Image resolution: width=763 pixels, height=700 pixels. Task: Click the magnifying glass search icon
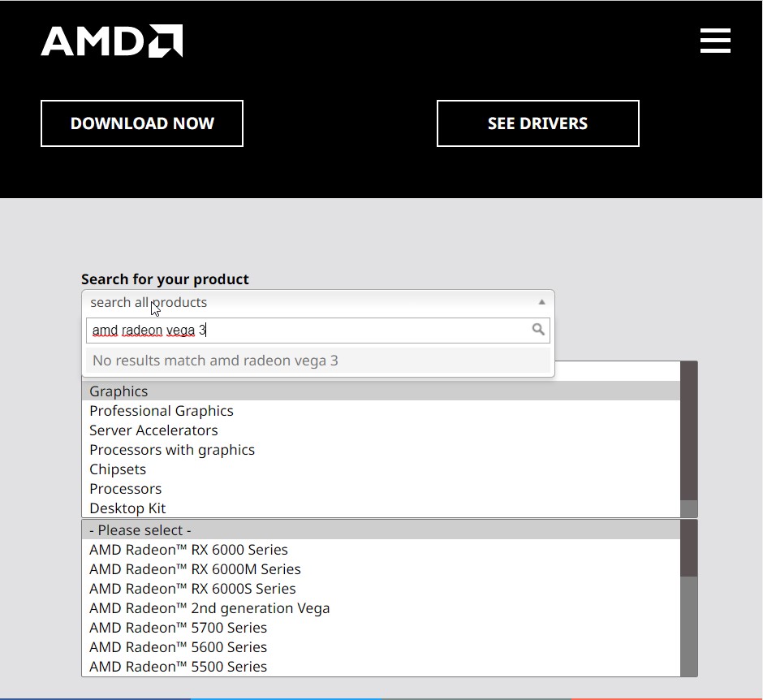(538, 330)
